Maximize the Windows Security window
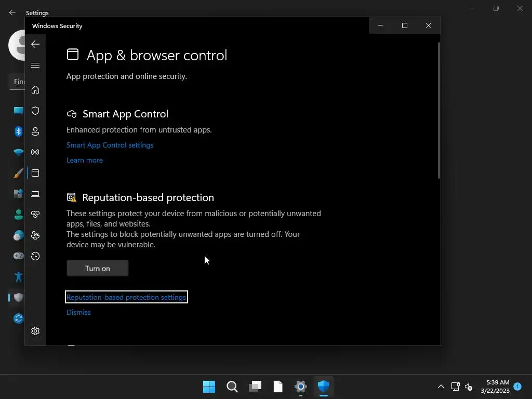Viewport: 532px width, 399px height. [x=404, y=25]
